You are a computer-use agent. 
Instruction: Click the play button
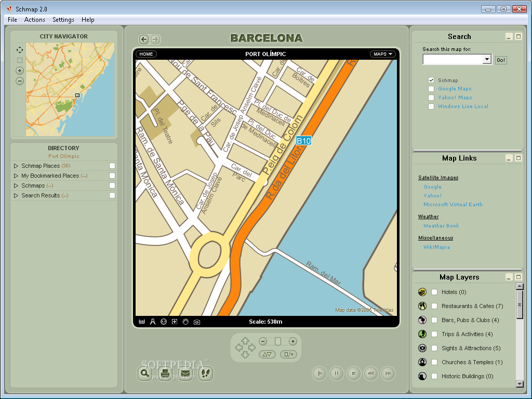320,374
